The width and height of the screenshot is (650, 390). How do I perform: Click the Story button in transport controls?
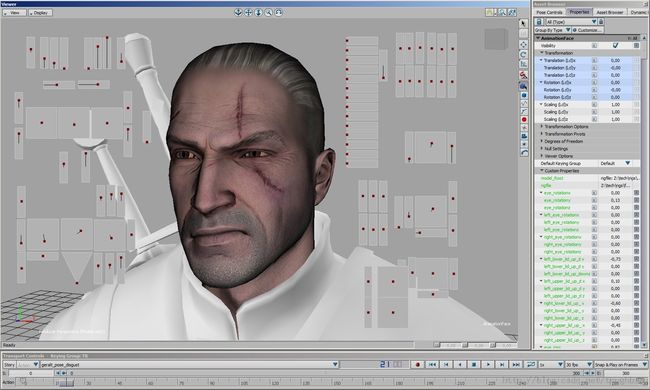pos(9,365)
